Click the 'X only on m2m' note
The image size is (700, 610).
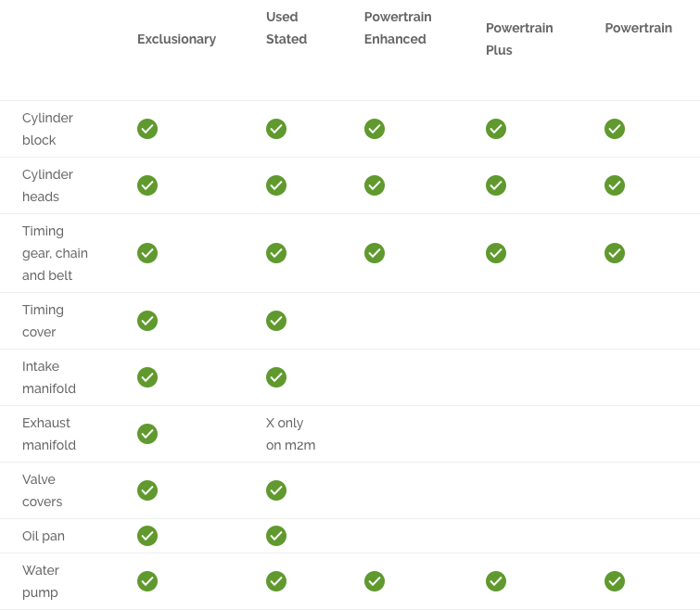coord(290,434)
